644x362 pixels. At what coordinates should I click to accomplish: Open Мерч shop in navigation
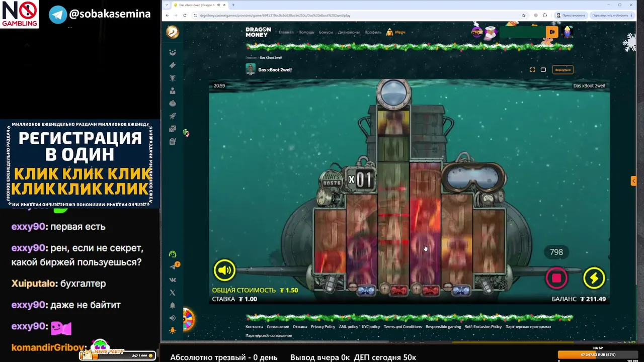click(x=396, y=32)
